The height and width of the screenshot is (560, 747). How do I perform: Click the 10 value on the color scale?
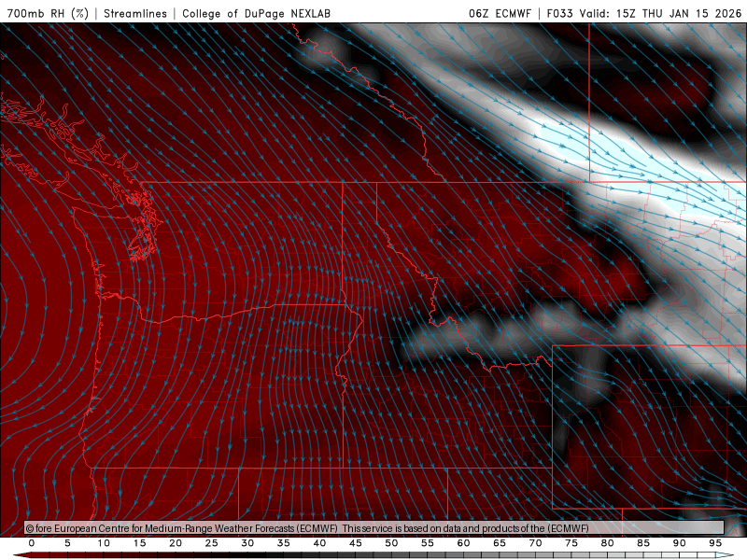pyautogui.click(x=104, y=543)
